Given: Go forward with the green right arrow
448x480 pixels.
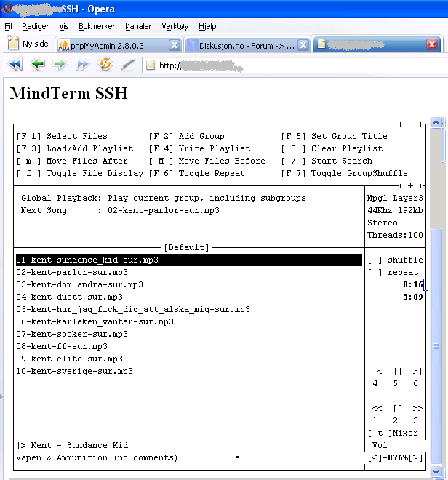Looking at the screenshot, I should point(60,65).
